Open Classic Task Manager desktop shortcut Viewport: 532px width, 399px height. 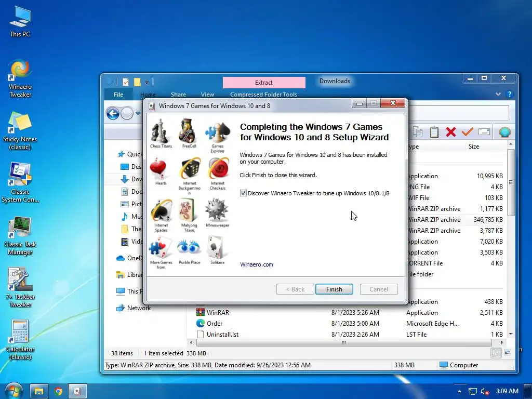pyautogui.click(x=20, y=235)
